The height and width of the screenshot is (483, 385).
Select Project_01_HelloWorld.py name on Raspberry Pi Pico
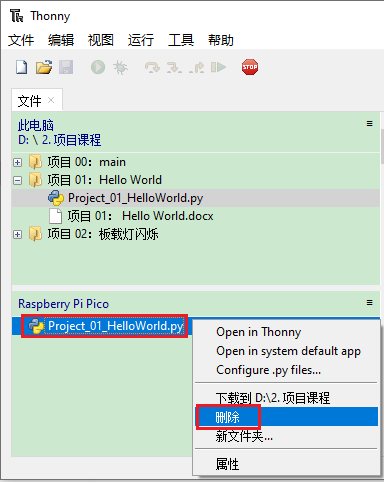pyautogui.click(x=116, y=326)
